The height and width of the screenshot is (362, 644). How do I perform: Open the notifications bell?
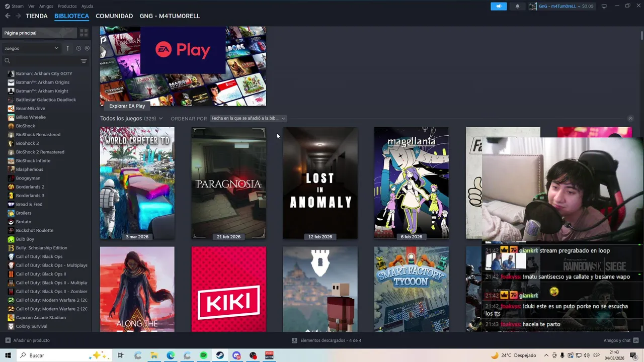click(x=517, y=6)
